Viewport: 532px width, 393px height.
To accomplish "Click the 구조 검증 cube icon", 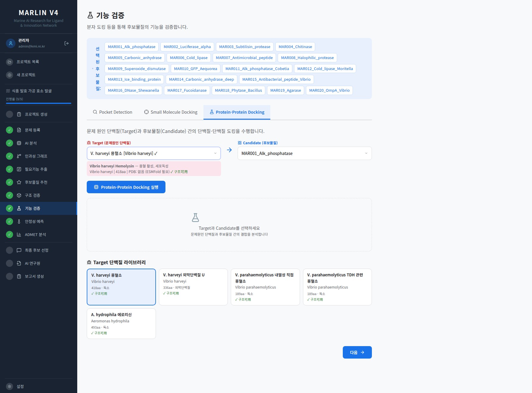I will 19,195.
